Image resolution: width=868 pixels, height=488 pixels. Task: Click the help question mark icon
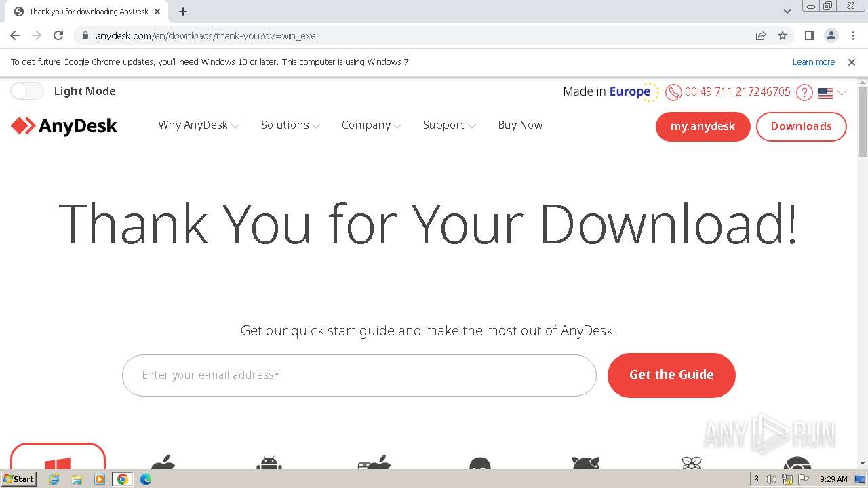[x=804, y=92]
